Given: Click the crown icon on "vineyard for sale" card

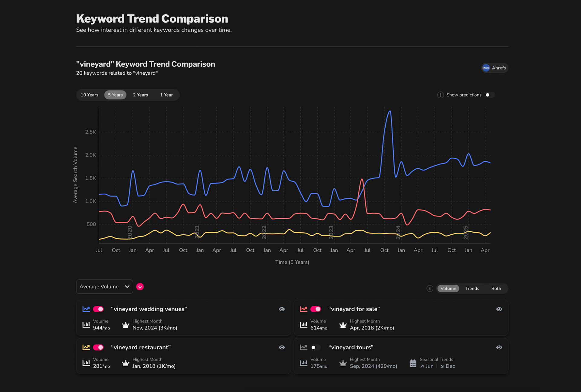Looking at the screenshot, I should tap(343, 325).
